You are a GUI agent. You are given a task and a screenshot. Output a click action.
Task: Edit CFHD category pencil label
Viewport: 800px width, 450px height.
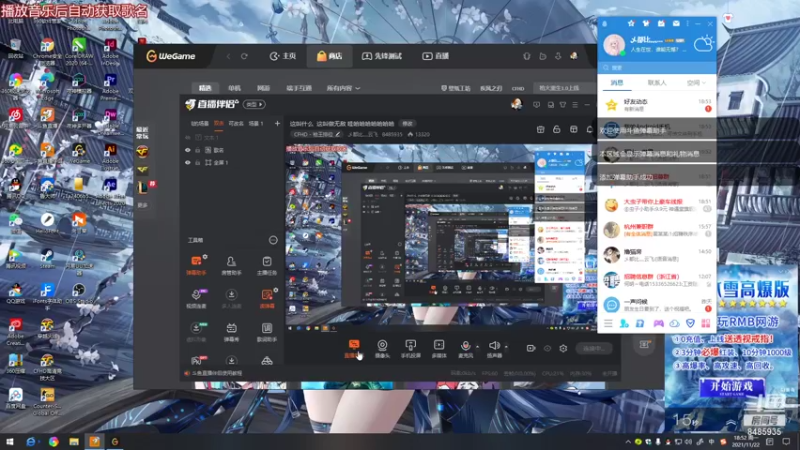pos(317,134)
